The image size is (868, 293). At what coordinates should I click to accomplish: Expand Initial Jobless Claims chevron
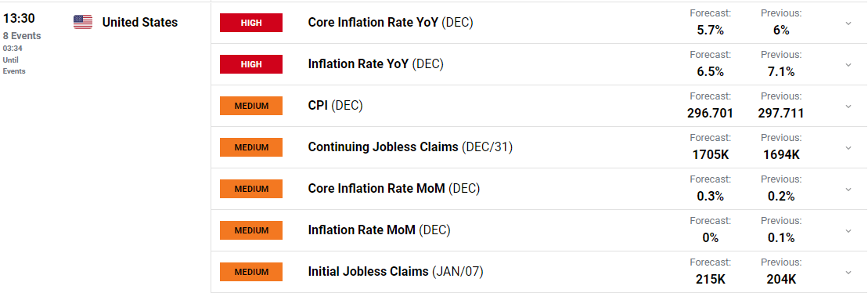click(x=848, y=273)
